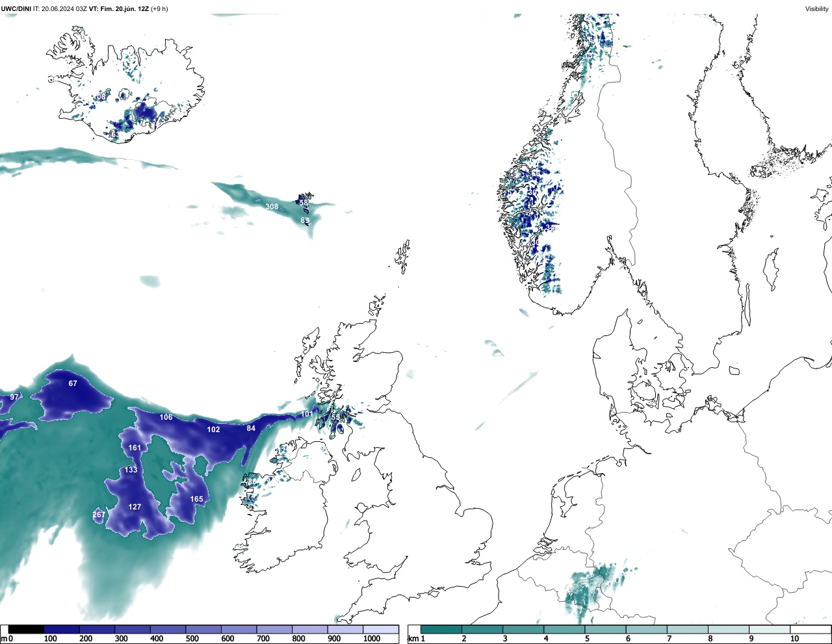Click the pale 9–10 km legend swatch

click(770, 629)
